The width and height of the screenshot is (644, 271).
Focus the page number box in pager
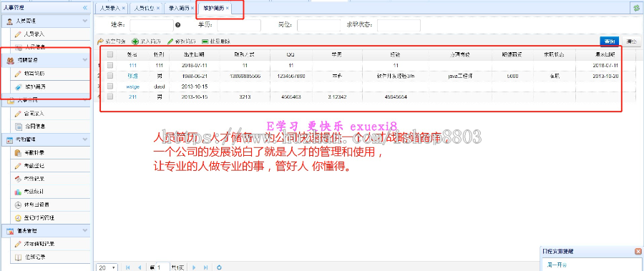[162, 267]
